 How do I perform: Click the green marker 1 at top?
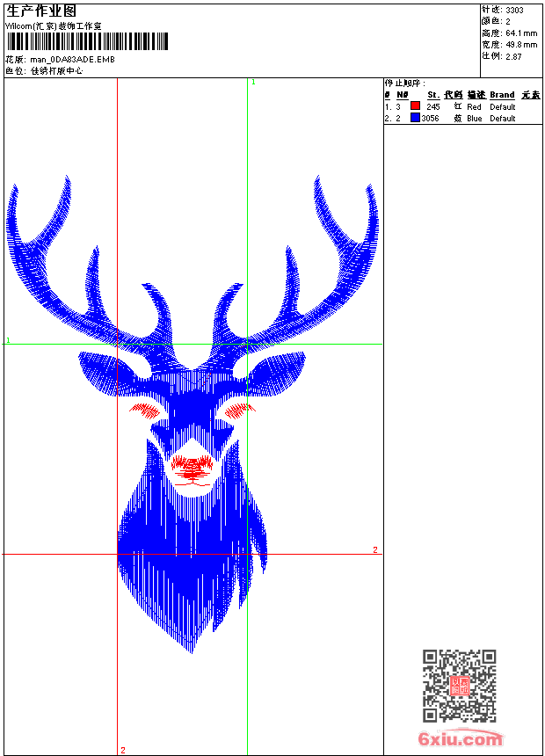click(x=253, y=82)
